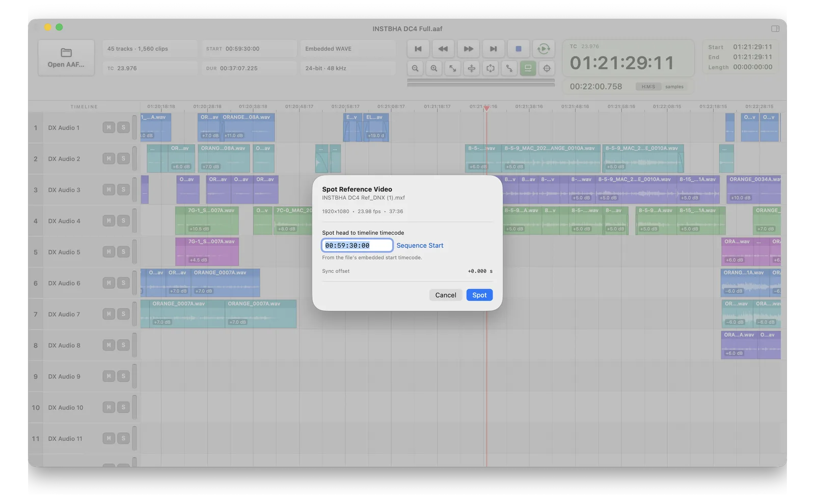The image size is (815, 504).
Task: Solo DX Audio 3 track
Action: [123, 190]
